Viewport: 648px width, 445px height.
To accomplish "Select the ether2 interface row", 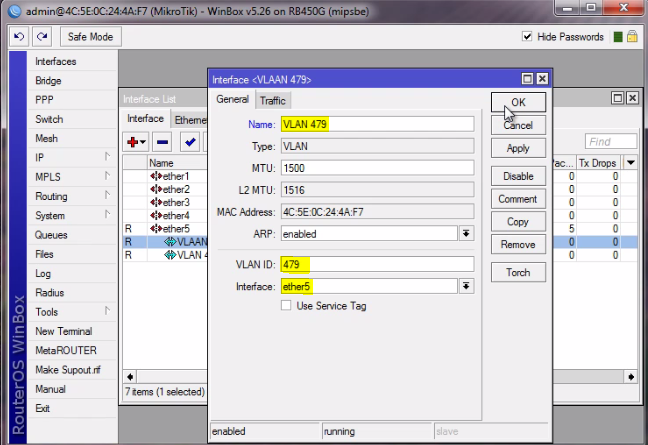I will click(x=165, y=190).
